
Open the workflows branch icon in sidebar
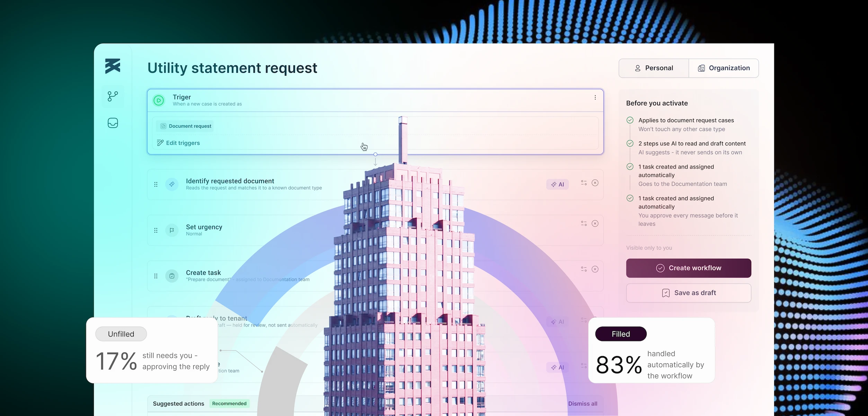click(113, 96)
